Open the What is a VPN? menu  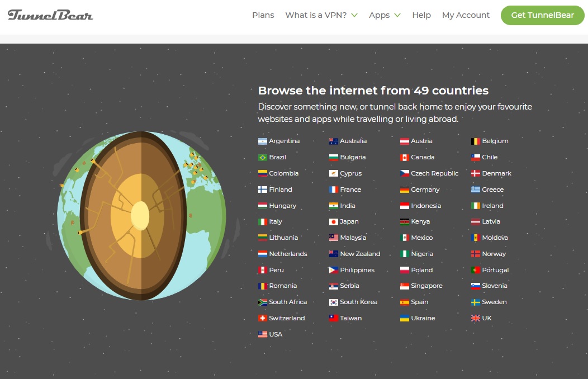pos(316,15)
